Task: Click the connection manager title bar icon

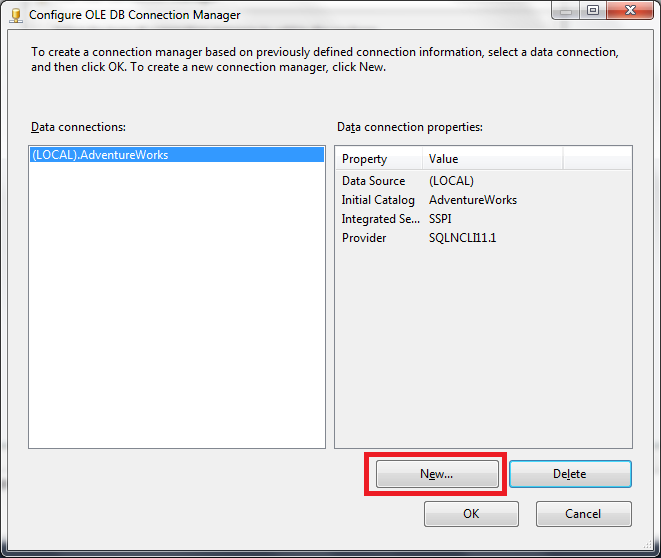Action: (x=16, y=15)
